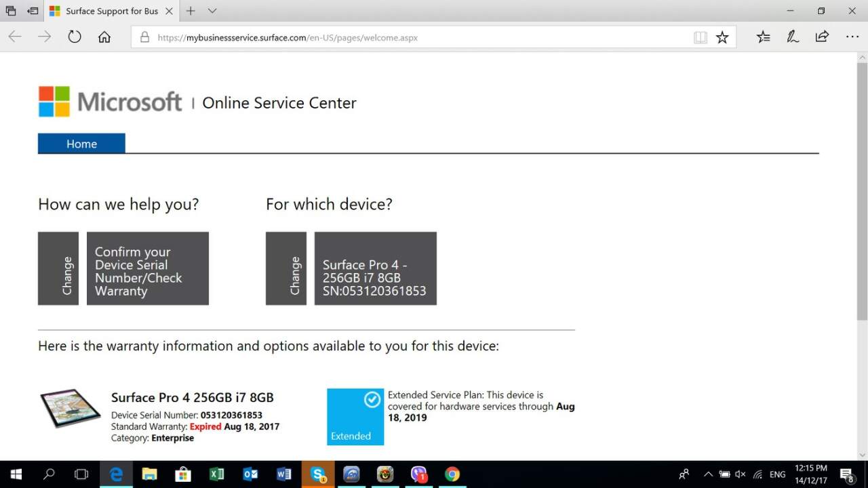868x488 pixels.
Task: Launch Microsoft Word from the taskbar
Action: [283, 474]
